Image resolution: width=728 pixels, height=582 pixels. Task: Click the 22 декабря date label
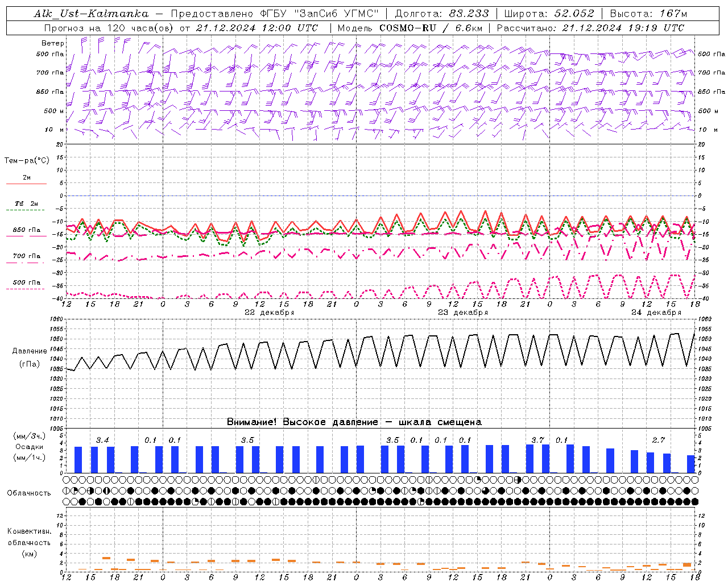coord(269,313)
